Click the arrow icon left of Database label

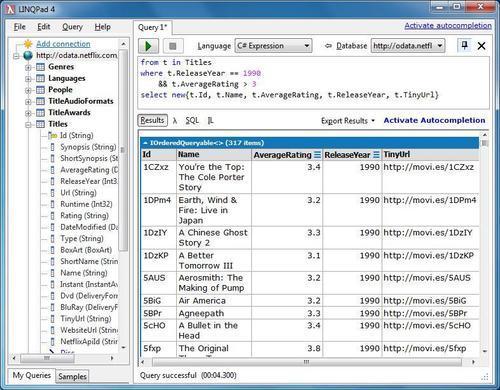tap(328, 46)
